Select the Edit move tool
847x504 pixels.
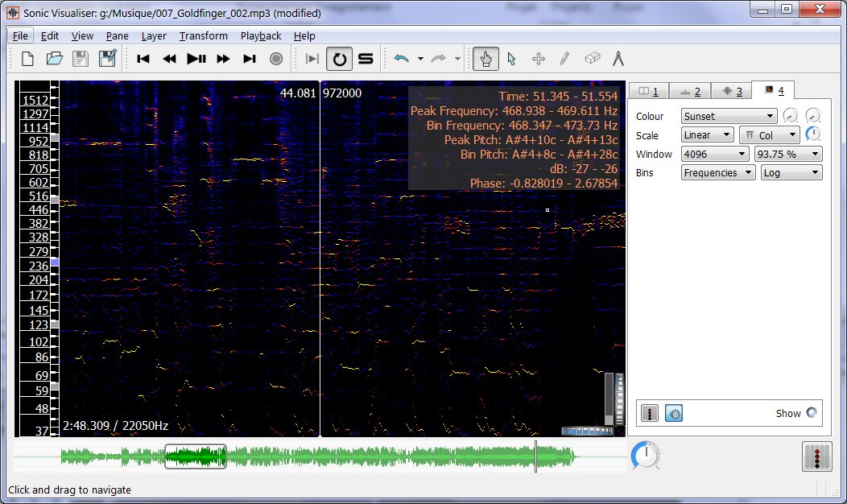[539, 58]
